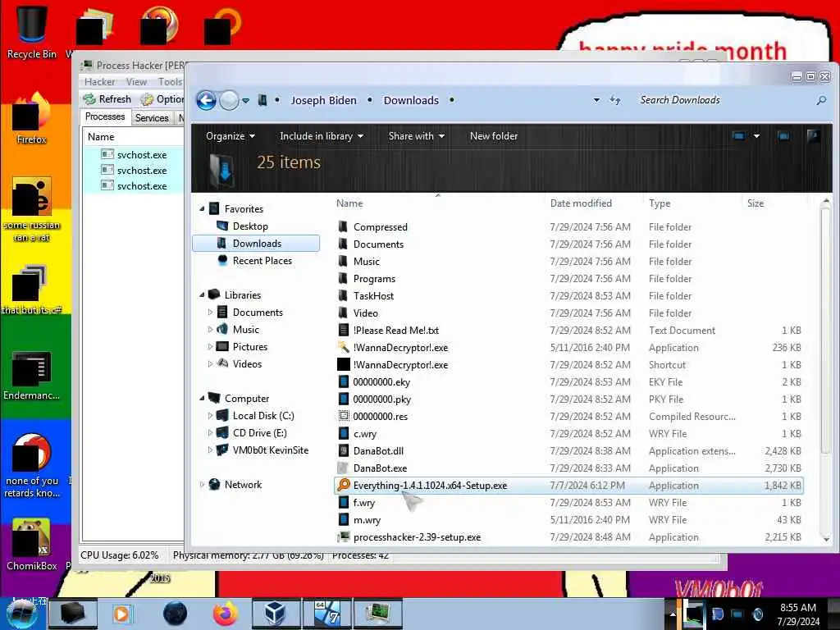Sort by Type column header
The image size is (840, 630).
pyautogui.click(x=660, y=203)
